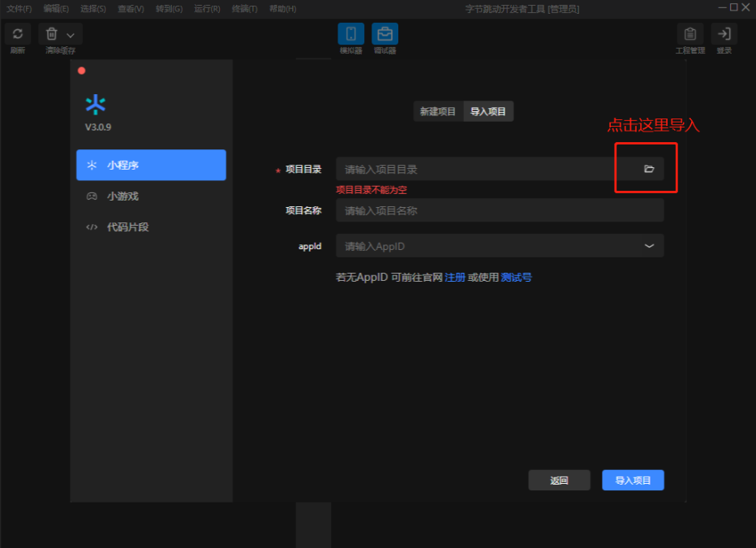
Task: Expand the clear cache dropdown arrow
Action: pyautogui.click(x=71, y=35)
